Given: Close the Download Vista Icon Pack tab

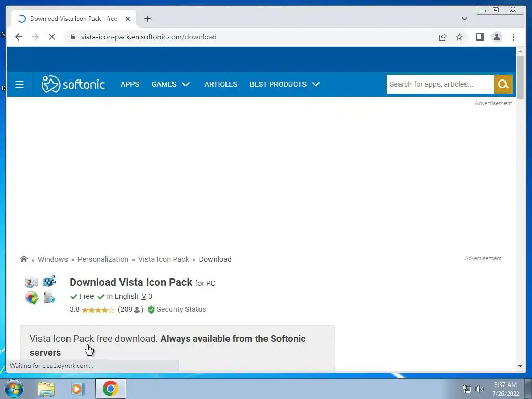Looking at the screenshot, I should pos(128,19).
